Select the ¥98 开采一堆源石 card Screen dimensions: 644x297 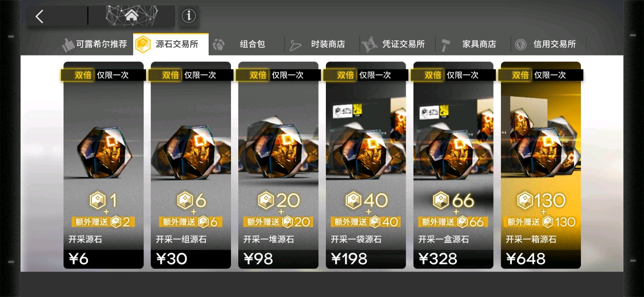pos(278,165)
